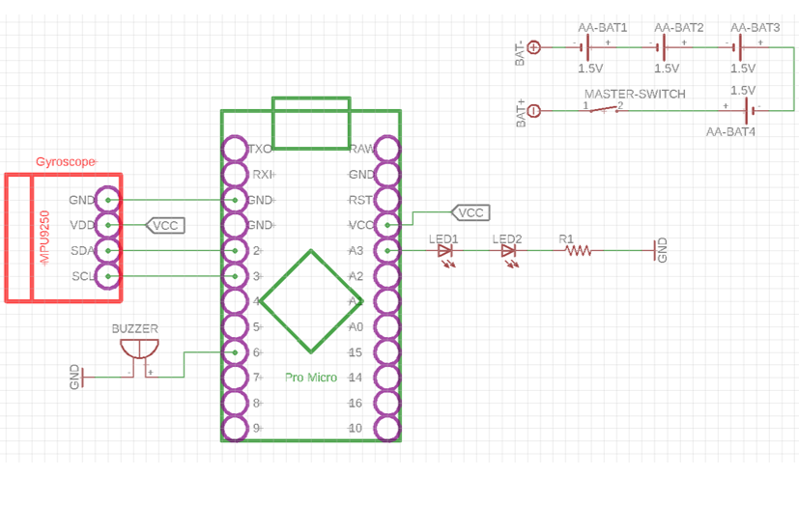
Task: Click the MASTER-SWITCH symbol
Action: (x=603, y=109)
